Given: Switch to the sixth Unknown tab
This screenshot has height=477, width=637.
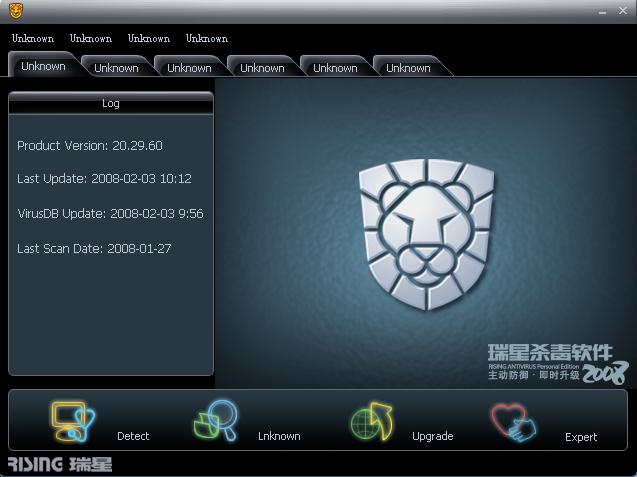Looking at the screenshot, I should pyautogui.click(x=408, y=67).
